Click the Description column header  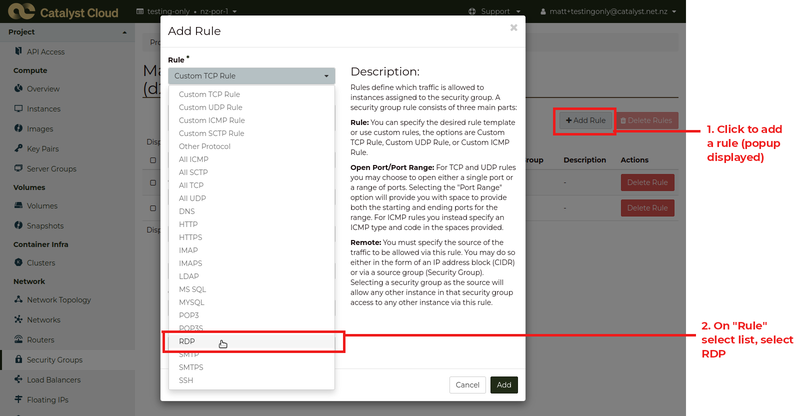pyautogui.click(x=585, y=160)
